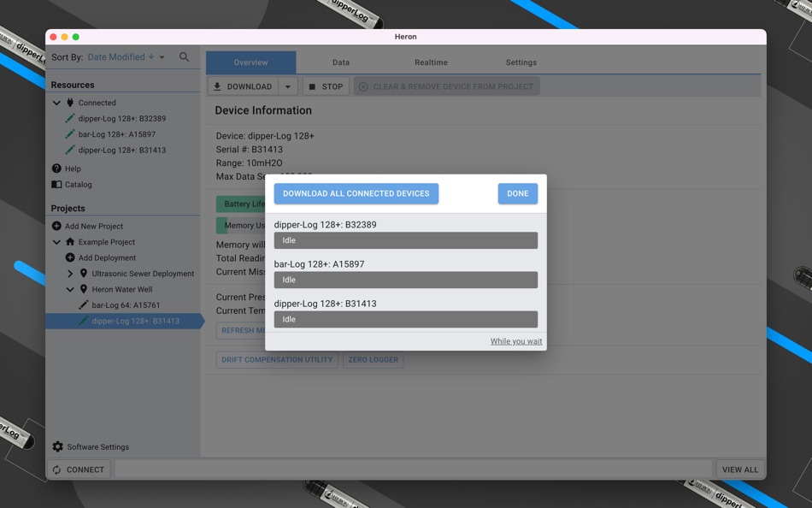
Task: Click pencil icon of dipper-Log 128+: B32389
Action: pos(70,118)
